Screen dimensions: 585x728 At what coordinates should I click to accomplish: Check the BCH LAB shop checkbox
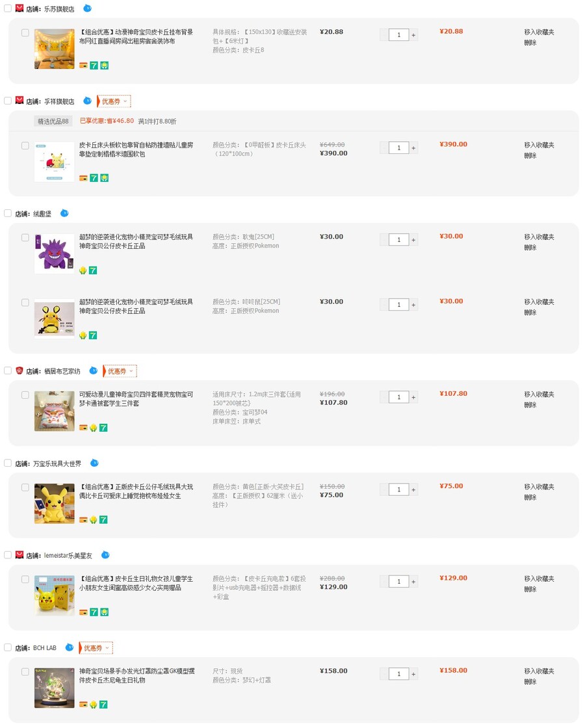[x=7, y=647]
